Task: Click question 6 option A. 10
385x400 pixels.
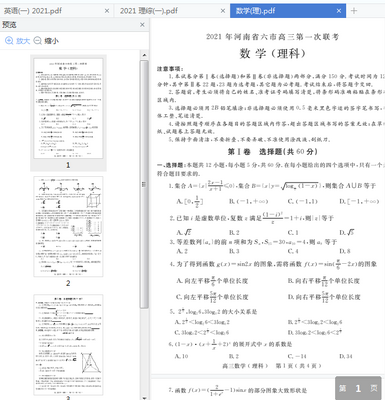Action: 182,356
